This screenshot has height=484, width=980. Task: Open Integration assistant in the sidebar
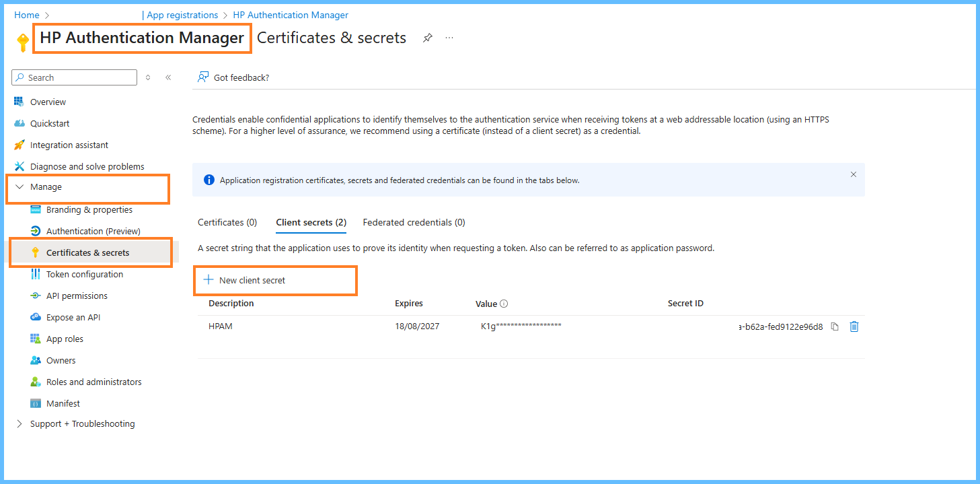[x=69, y=145]
